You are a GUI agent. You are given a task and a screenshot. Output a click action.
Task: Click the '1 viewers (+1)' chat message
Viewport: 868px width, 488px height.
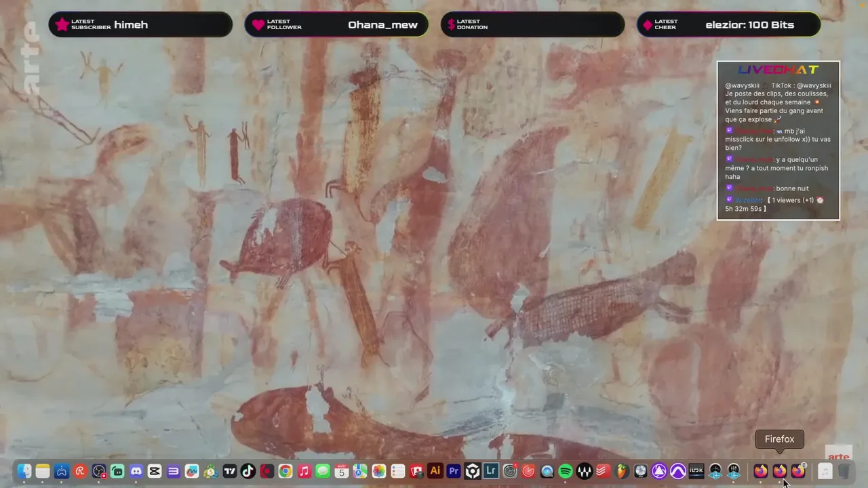(x=775, y=204)
